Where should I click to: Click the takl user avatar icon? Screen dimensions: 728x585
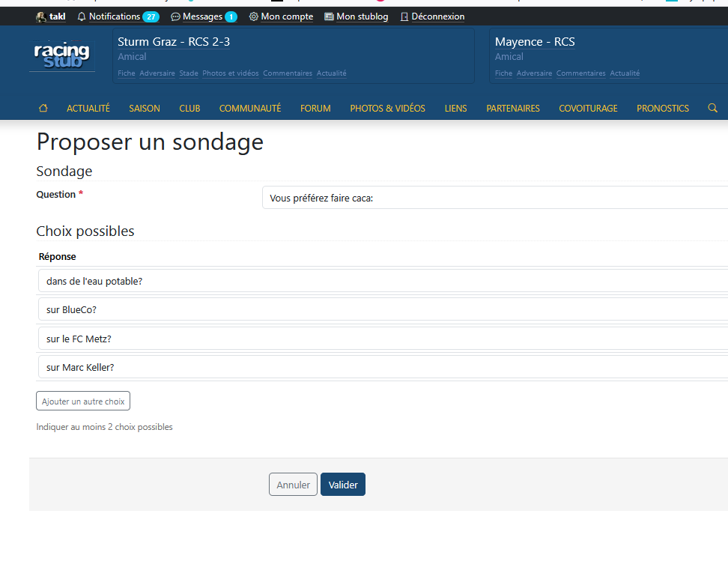point(41,16)
